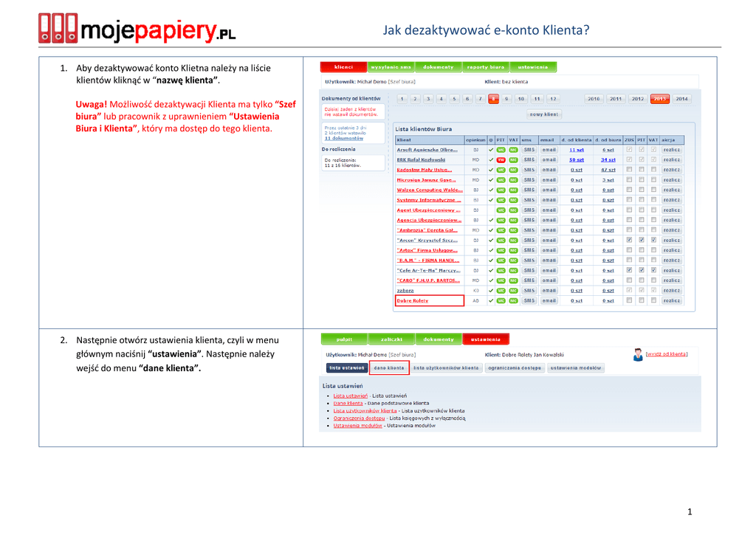The width and height of the screenshot is (756, 535).
Task: Click green VAT badge in Dobre Rolety row
Action: [513, 300]
